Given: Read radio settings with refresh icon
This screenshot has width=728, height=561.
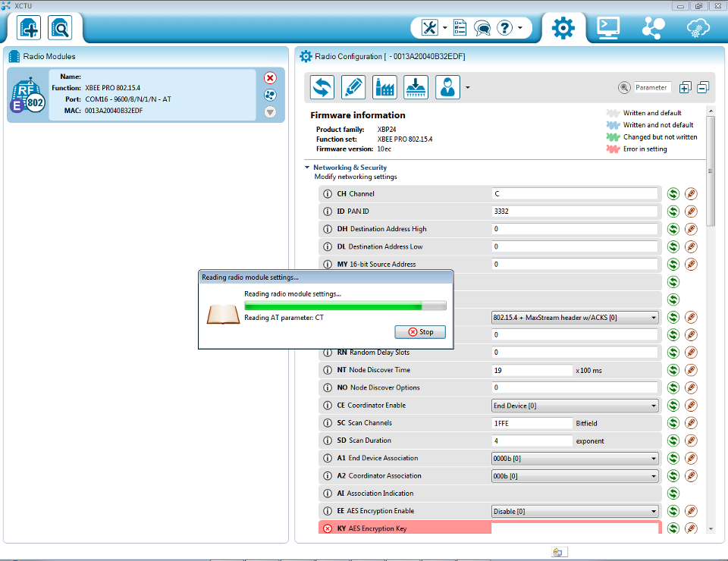Looking at the screenshot, I should pyautogui.click(x=322, y=86).
